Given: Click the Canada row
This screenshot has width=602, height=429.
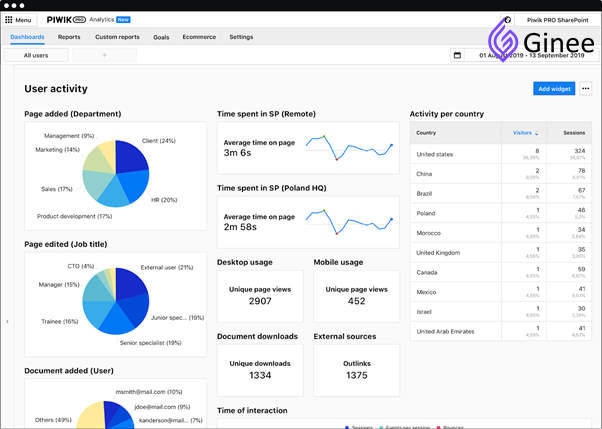Looking at the screenshot, I should click(x=501, y=272).
